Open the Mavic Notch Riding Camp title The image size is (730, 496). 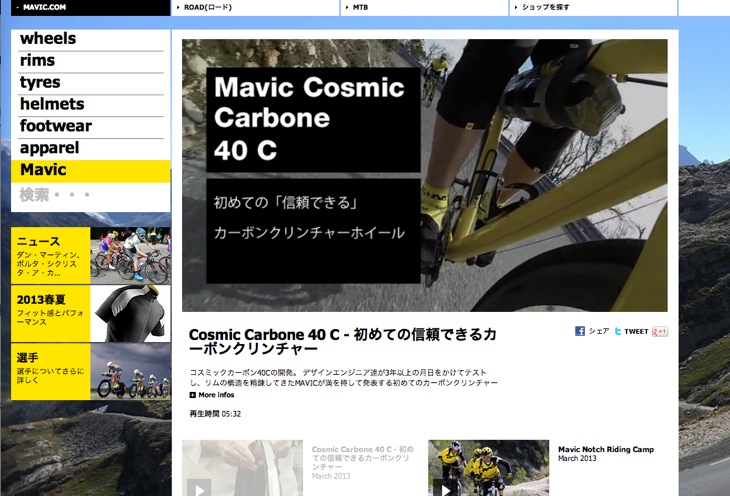pos(606,449)
